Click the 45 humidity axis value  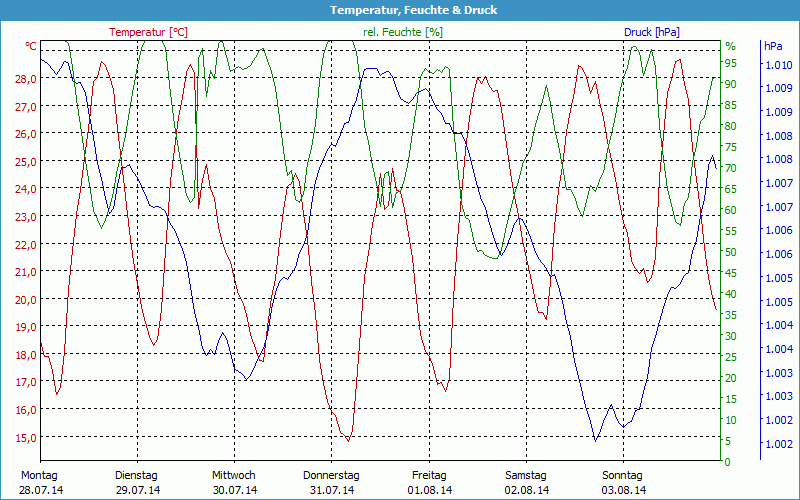[x=731, y=273]
